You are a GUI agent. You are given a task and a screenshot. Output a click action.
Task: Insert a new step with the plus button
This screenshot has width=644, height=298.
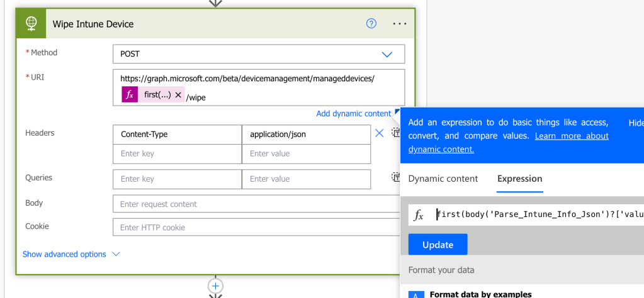[215, 286]
